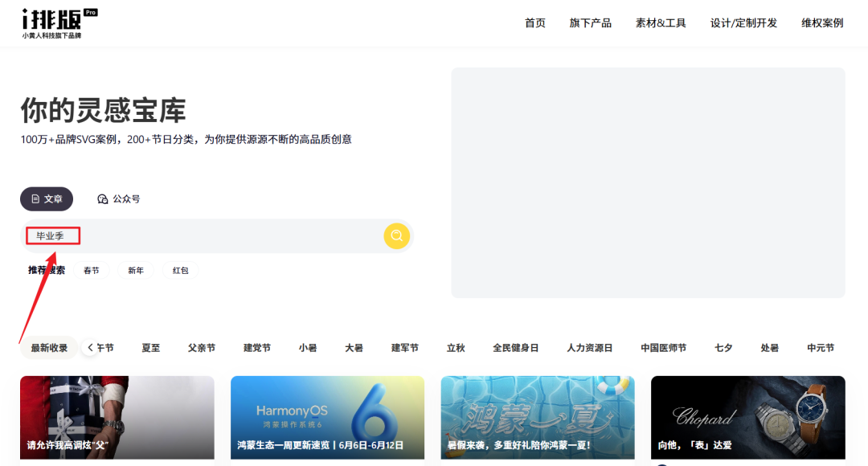This screenshot has height=466, width=868.
Task: Select the 小暑 category
Action: [308, 348]
